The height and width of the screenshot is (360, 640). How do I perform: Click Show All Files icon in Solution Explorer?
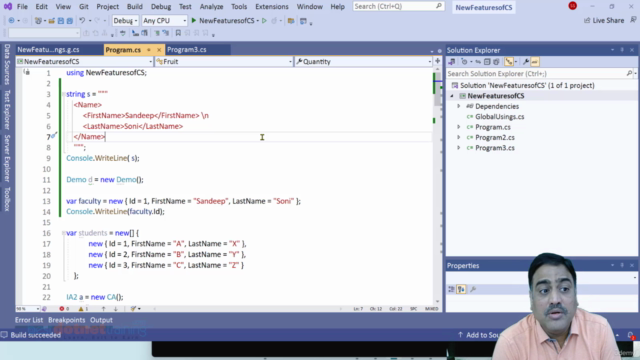coord(496,62)
